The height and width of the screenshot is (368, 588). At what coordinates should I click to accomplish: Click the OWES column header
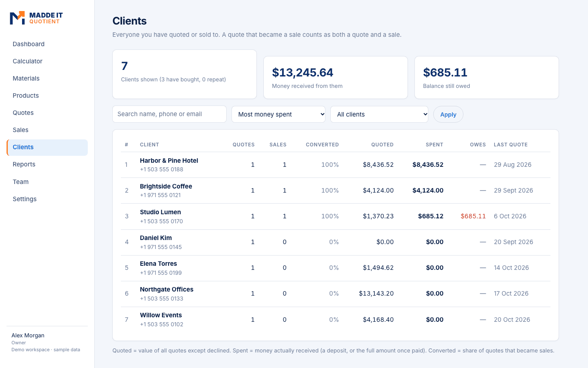478,145
